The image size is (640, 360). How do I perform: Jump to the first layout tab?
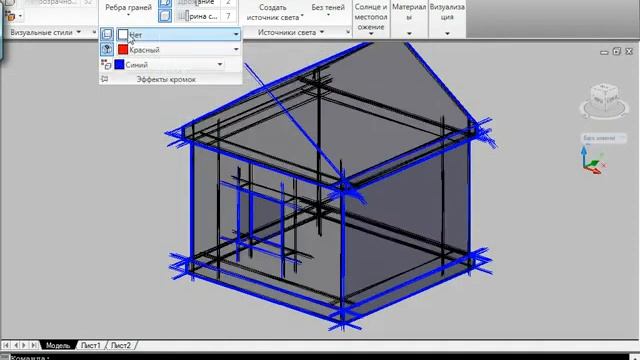tap(6, 345)
